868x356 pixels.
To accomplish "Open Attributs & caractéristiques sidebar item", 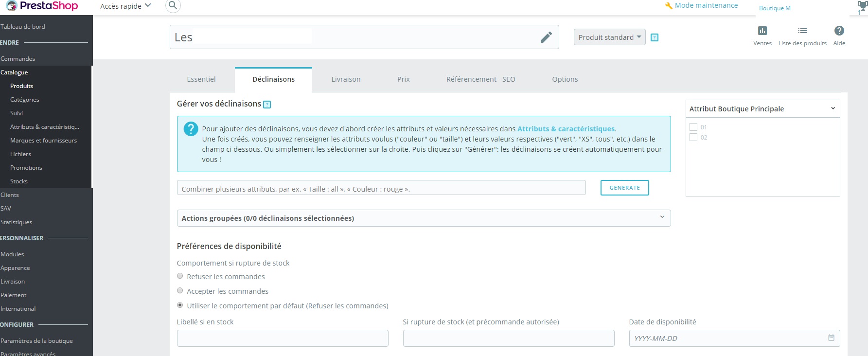I will [x=45, y=127].
